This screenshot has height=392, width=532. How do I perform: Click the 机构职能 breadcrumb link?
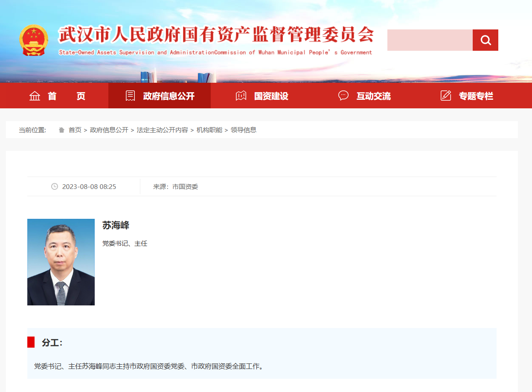(x=209, y=130)
